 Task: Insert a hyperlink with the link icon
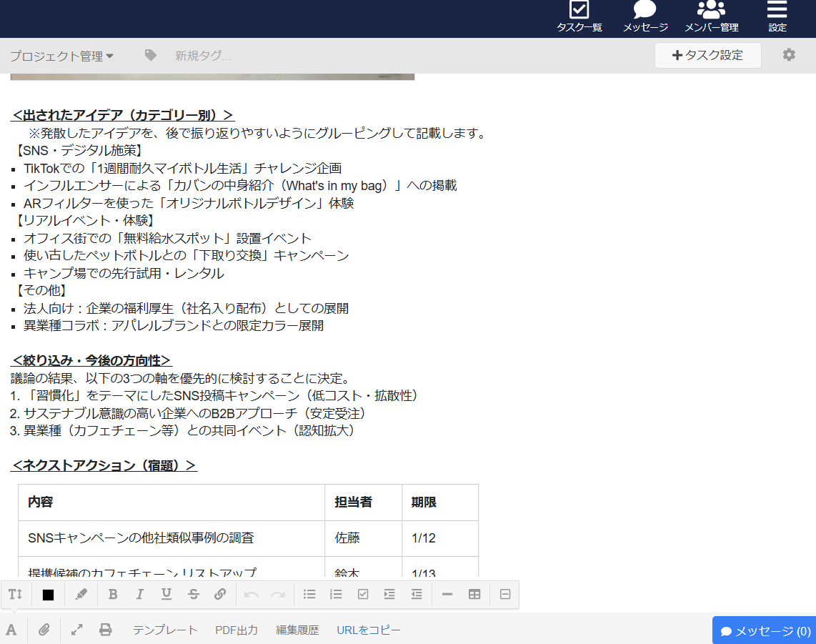pyautogui.click(x=221, y=594)
